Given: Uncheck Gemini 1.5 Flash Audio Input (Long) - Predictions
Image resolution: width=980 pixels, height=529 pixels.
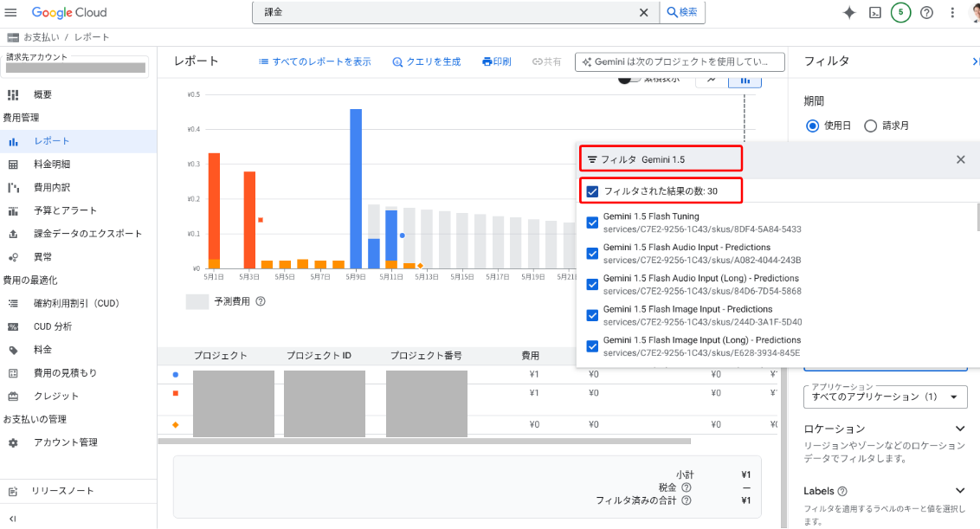Looking at the screenshot, I should (x=592, y=285).
